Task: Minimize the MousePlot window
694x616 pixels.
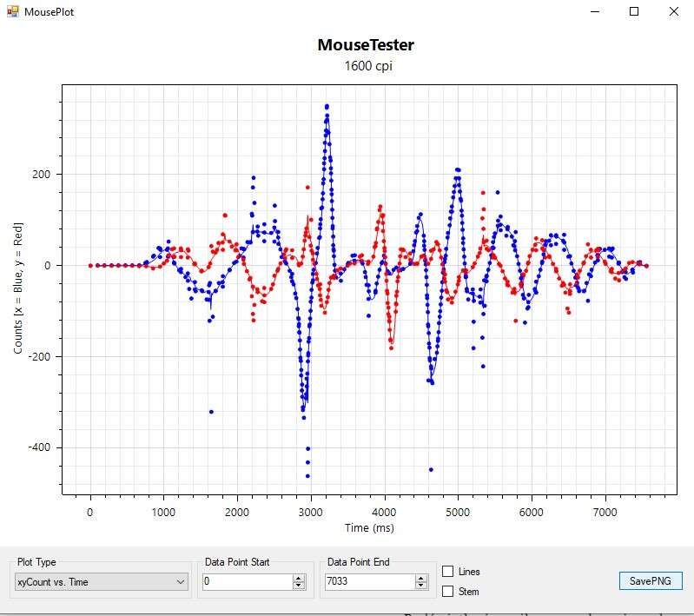Action: pyautogui.click(x=596, y=11)
